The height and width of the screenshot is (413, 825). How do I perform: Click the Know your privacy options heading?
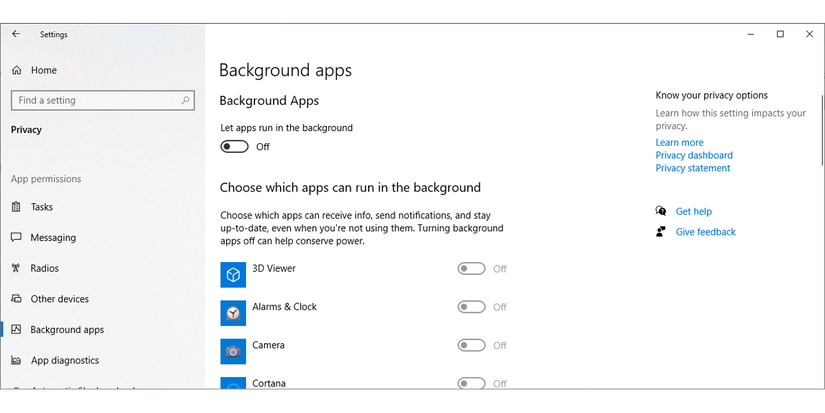pyautogui.click(x=711, y=95)
